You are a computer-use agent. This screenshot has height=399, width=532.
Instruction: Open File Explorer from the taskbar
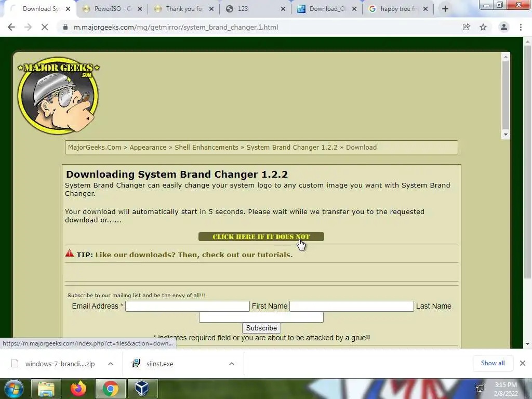[46, 389]
